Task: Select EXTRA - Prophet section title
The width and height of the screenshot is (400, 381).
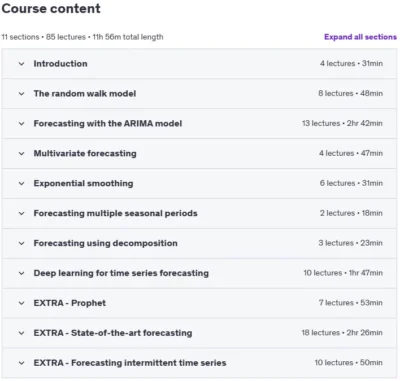Action: [70, 303]
